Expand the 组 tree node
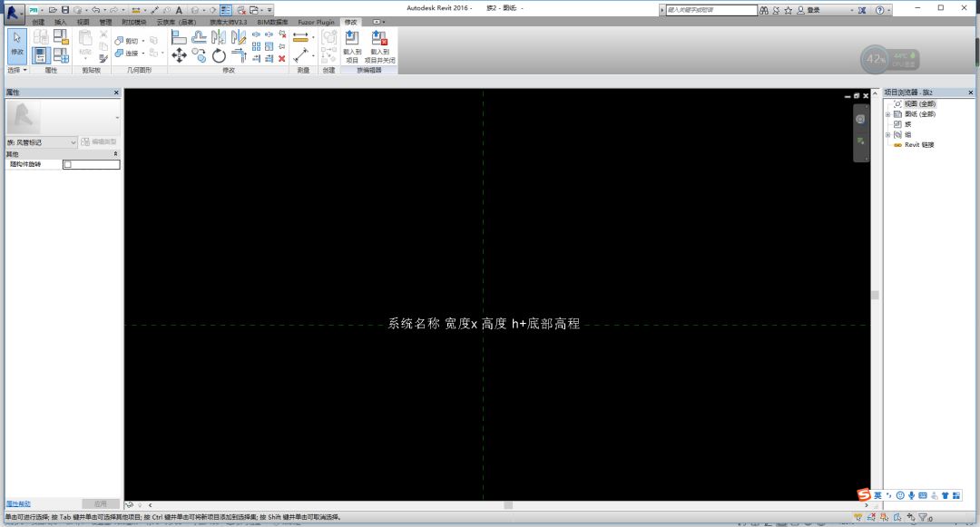Viewport: 980px width, 527px height. click(x=887, y=135)
